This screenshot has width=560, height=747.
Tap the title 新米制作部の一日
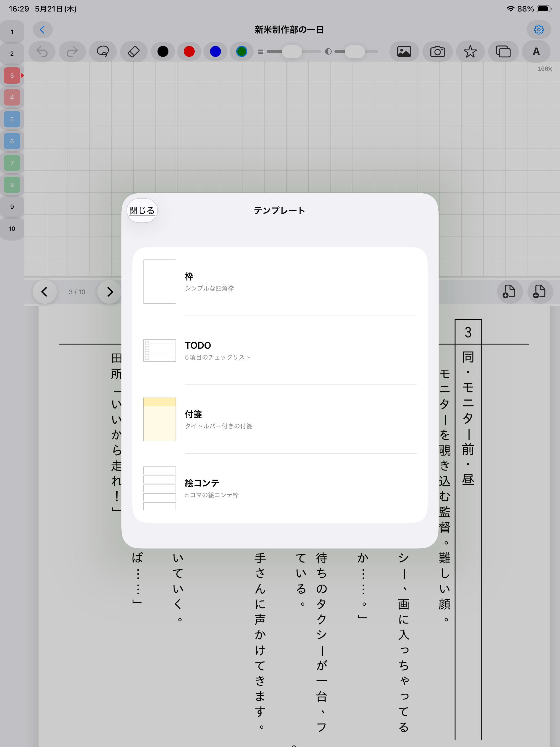[289, 30]
